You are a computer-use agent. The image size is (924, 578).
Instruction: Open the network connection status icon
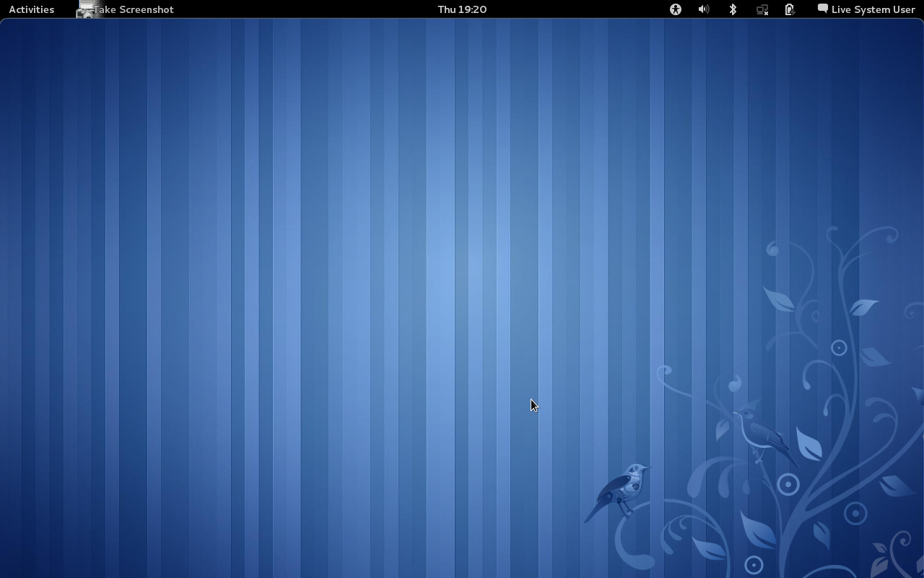coord(762,9)
